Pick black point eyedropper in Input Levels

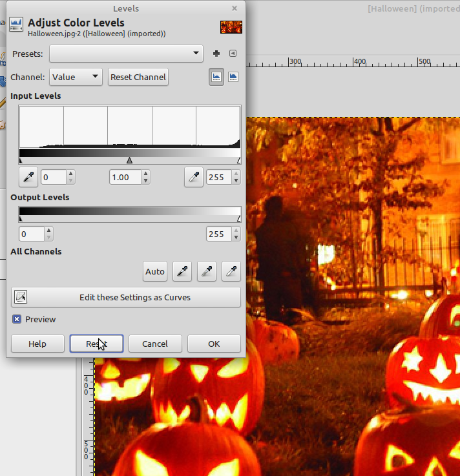[28, 177]
